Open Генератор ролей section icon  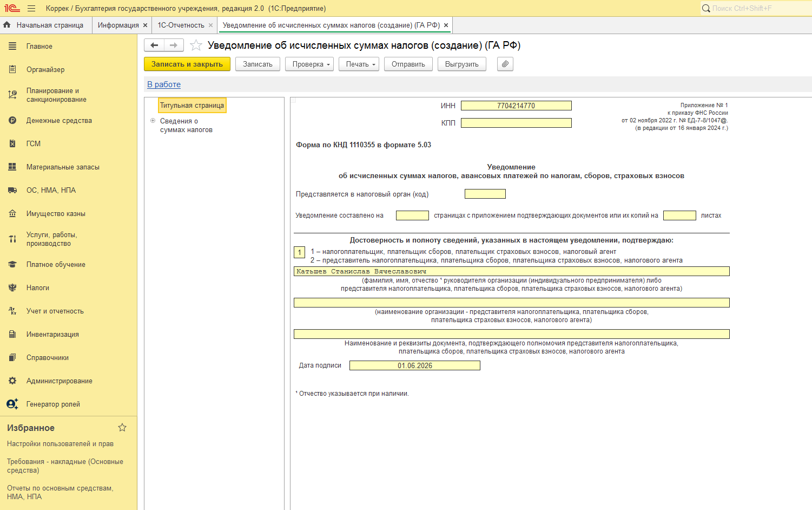pos(12,404)
